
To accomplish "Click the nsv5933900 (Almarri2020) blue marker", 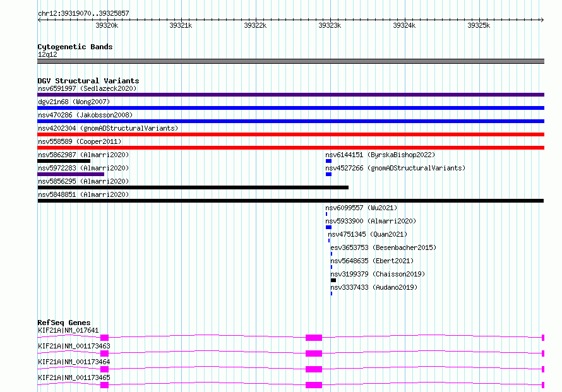I will 328,227.
